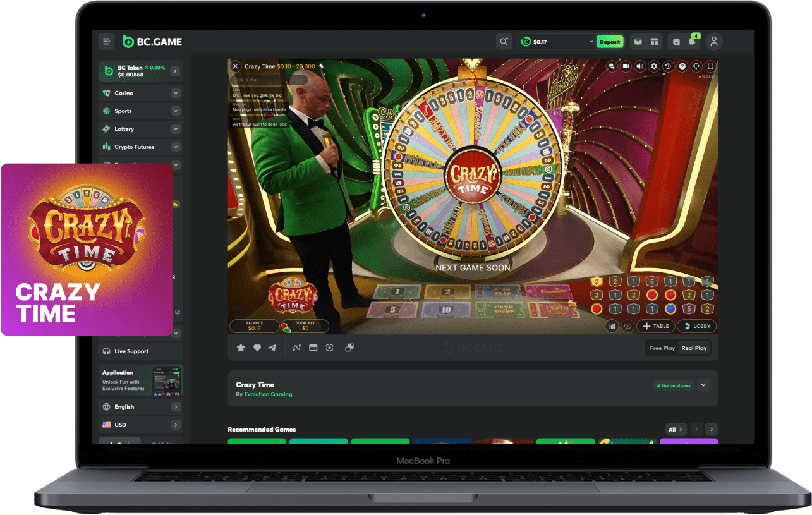The width and height of the screenshot is (812, 515).
Task: Open the mail inbox icon
Action: pos(638,42)
